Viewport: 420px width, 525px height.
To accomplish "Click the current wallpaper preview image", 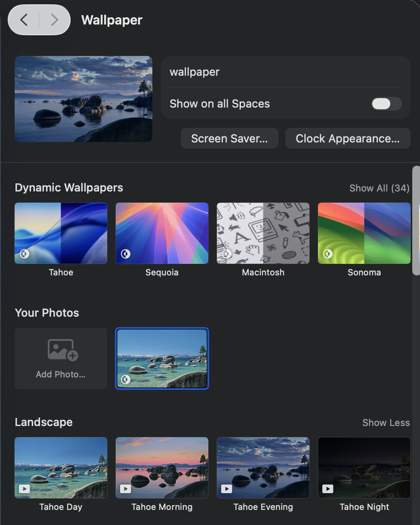I will pyautogui.click(x=83, y=99).
